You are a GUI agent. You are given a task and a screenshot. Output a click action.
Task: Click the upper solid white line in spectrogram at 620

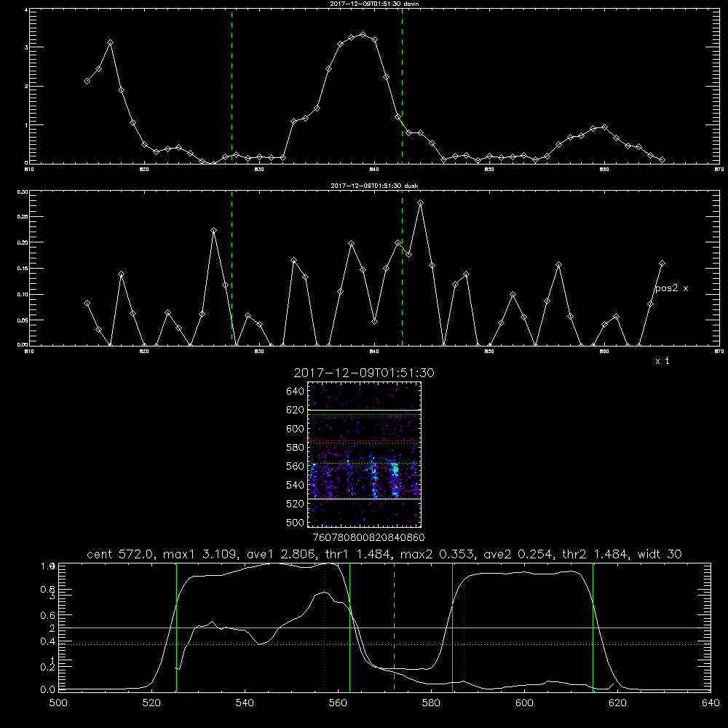365,410
